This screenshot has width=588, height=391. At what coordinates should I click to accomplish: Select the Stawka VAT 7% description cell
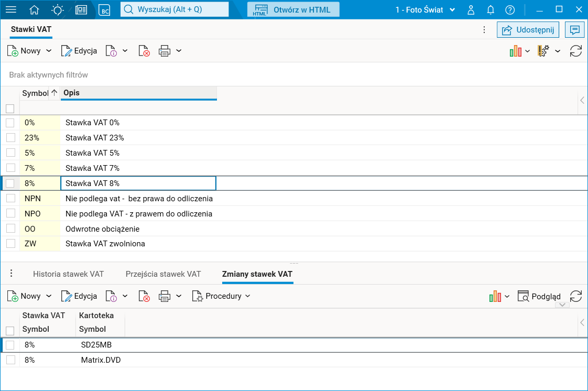pyautogui.click(x=138, y=168)
